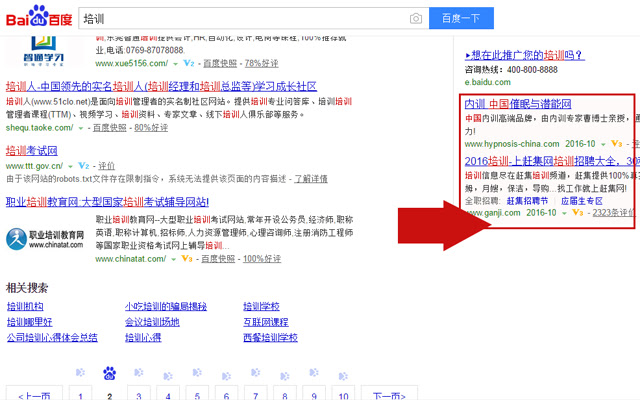
Task: Expand arrow next to www.xue5156.com
Action: pos(176,64)
